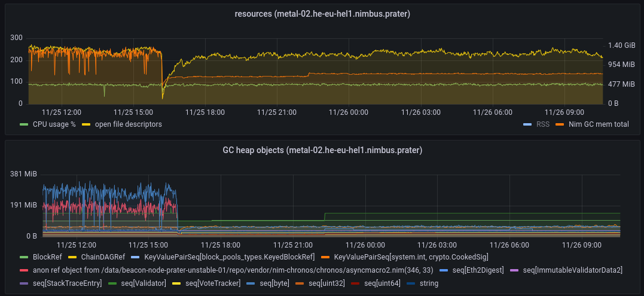Click 11/26 09:00 in GC heap objects panel
644x296 pixels.
click(582, 245)
